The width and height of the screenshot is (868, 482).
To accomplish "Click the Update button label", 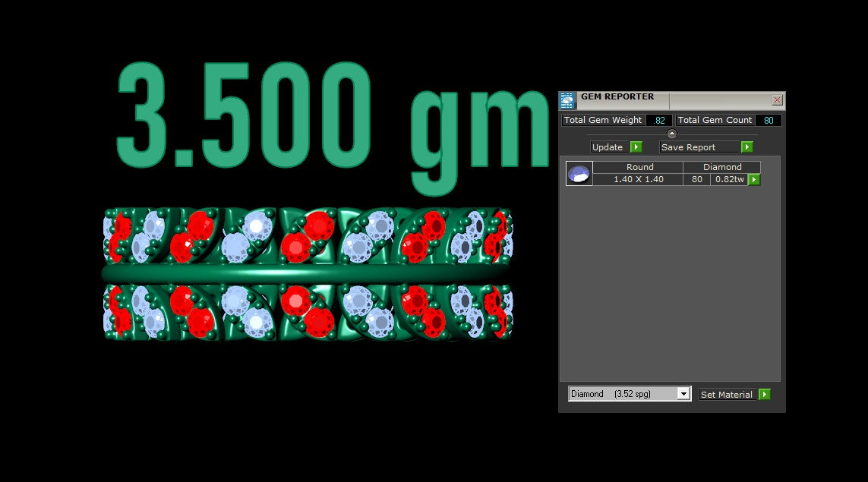I will pyautogui.click(x=608, y=146).
